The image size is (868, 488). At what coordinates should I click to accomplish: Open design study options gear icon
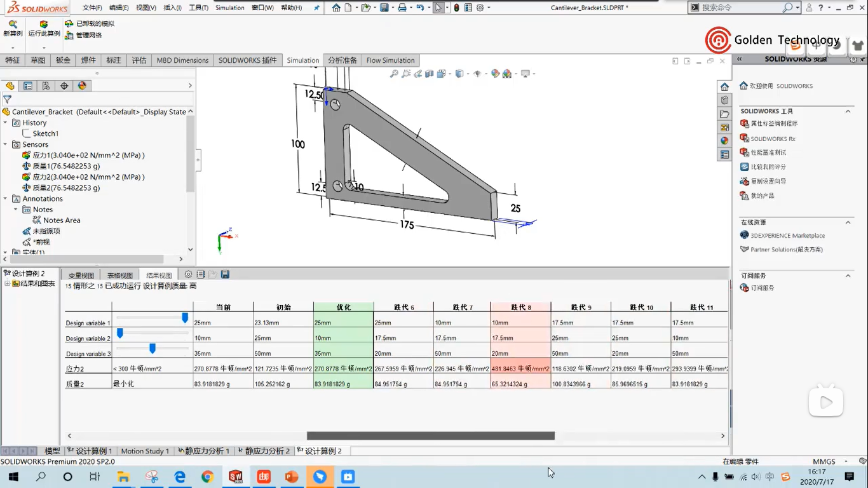point(188,274)
